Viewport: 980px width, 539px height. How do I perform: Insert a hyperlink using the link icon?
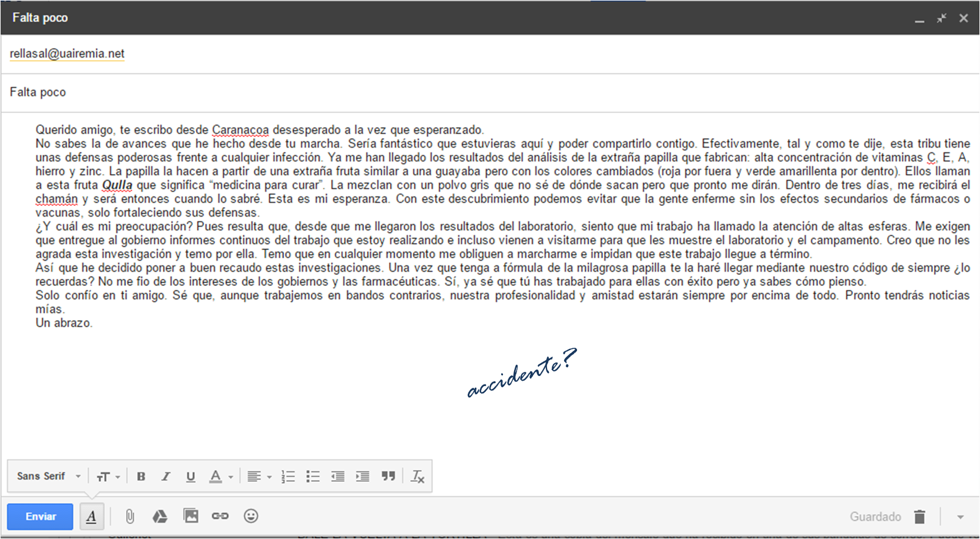coord(220,516)
